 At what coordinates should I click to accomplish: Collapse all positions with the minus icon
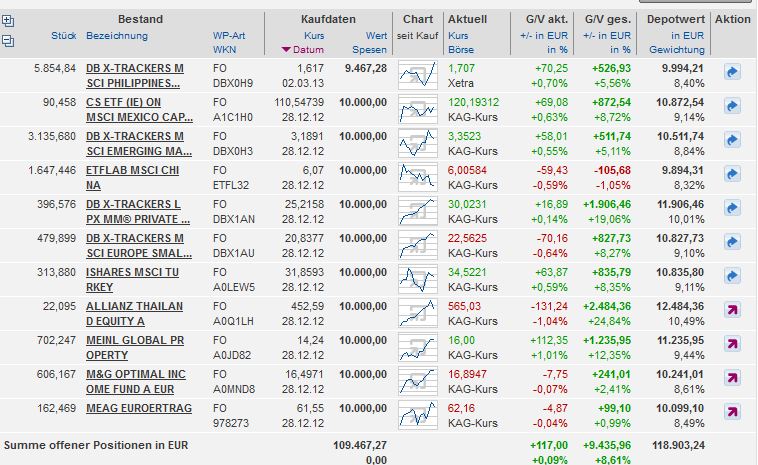[x=8, y=41]
